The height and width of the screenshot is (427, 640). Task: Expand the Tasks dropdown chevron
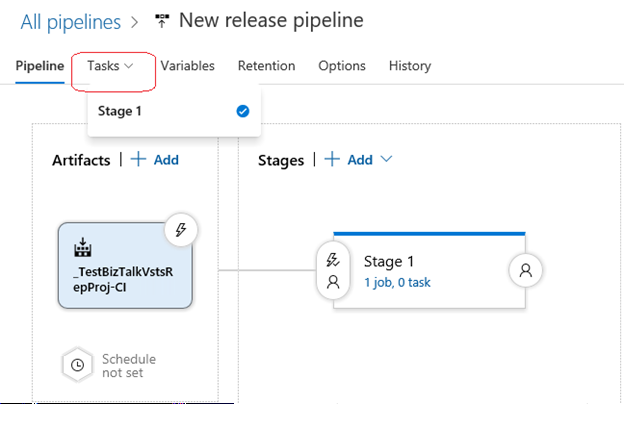tap(129, 66)
